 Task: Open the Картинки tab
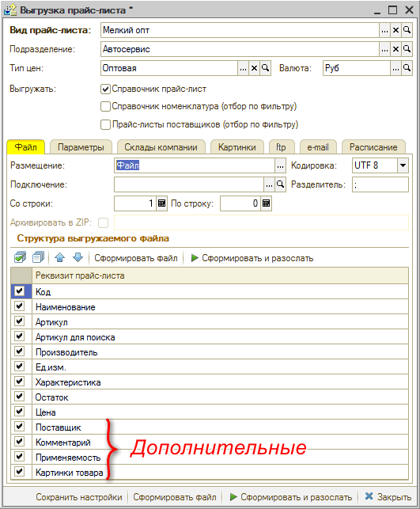(236, 147)
